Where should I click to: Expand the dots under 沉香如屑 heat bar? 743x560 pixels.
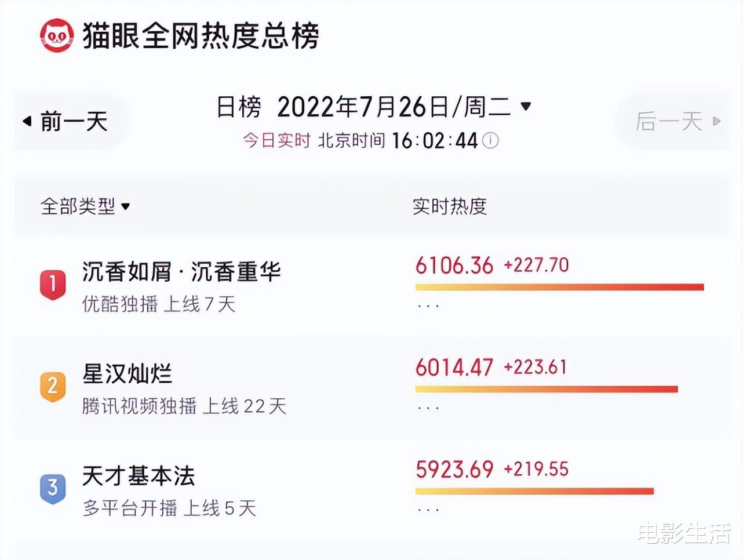click(x=428, y=306)
